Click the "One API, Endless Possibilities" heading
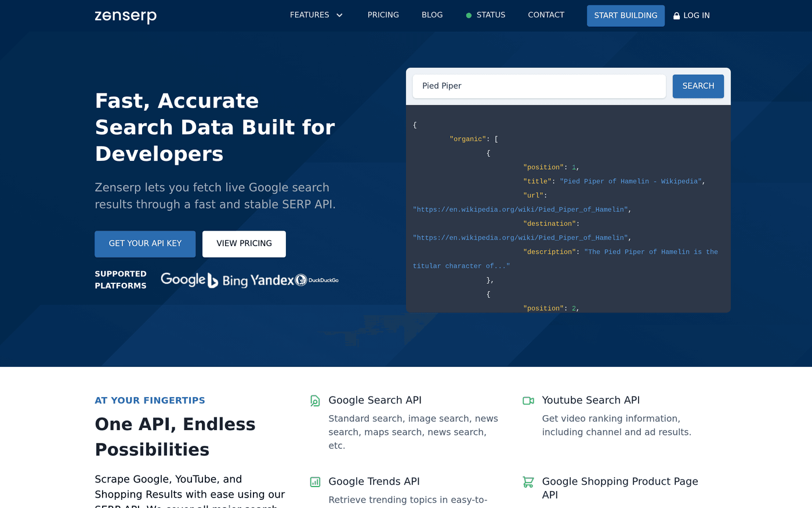The width and height of the screenshot is (812, 508). coord(175,437)
